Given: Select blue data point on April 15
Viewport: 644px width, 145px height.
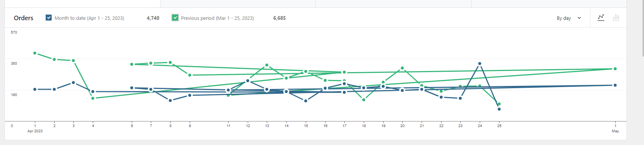Looking at the screenshot, I should 306,101.
